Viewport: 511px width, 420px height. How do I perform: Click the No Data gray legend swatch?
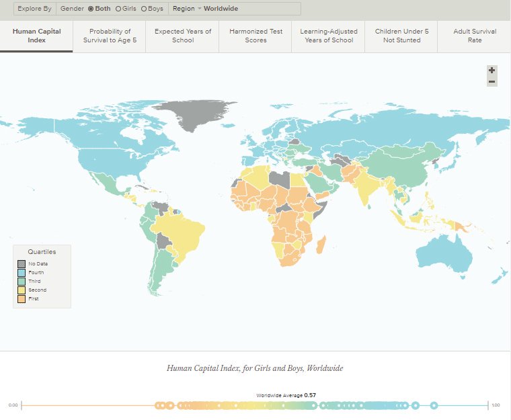22,263
